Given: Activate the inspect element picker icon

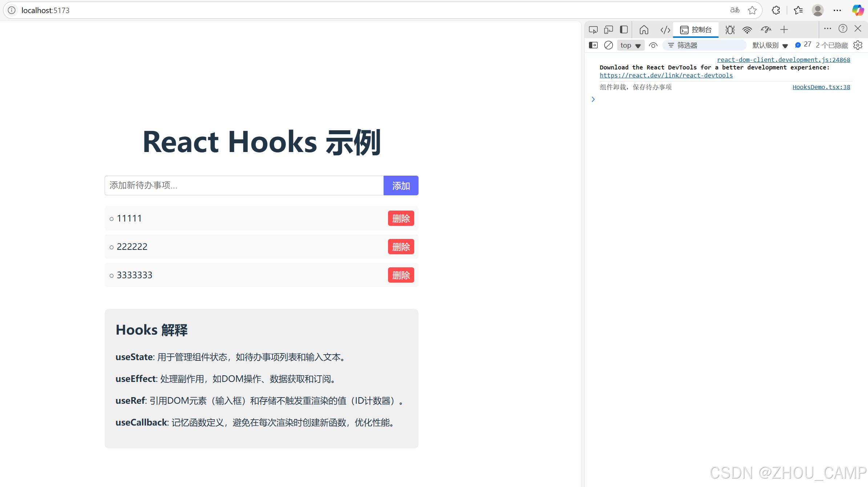Looking at the screenshot, I should point(593,29).
